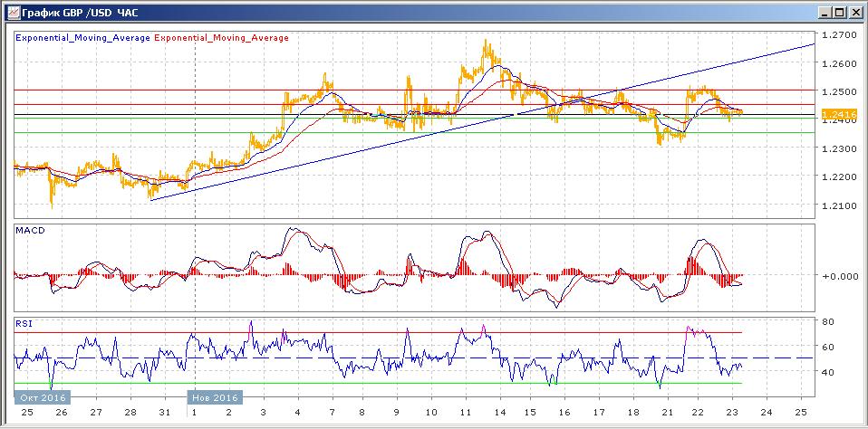Maximize the GBP/USD chart window
The image size is (868, 429).
[839, 12]
